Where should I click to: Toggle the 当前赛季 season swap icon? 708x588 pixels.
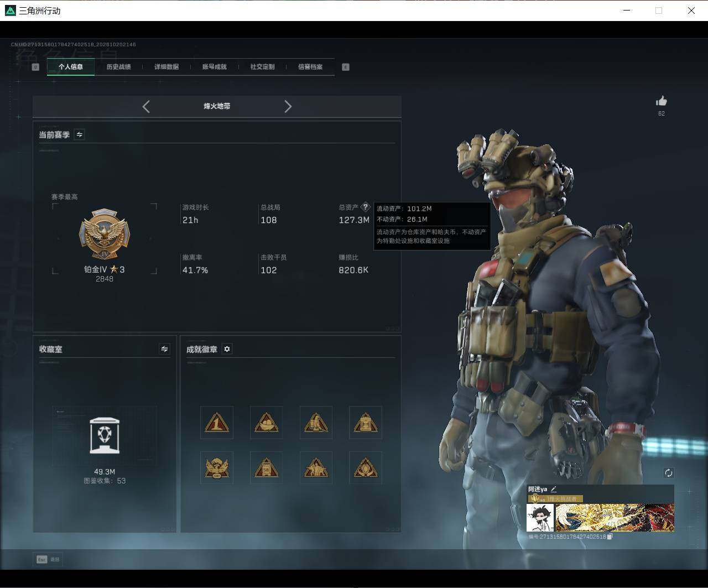click(80, 134)
